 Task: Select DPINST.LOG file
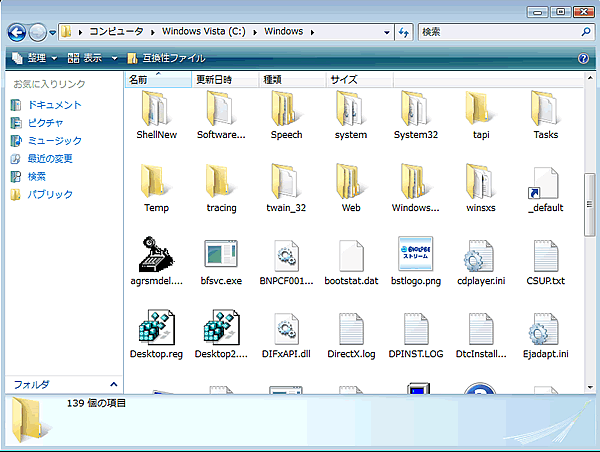point(416,334)
